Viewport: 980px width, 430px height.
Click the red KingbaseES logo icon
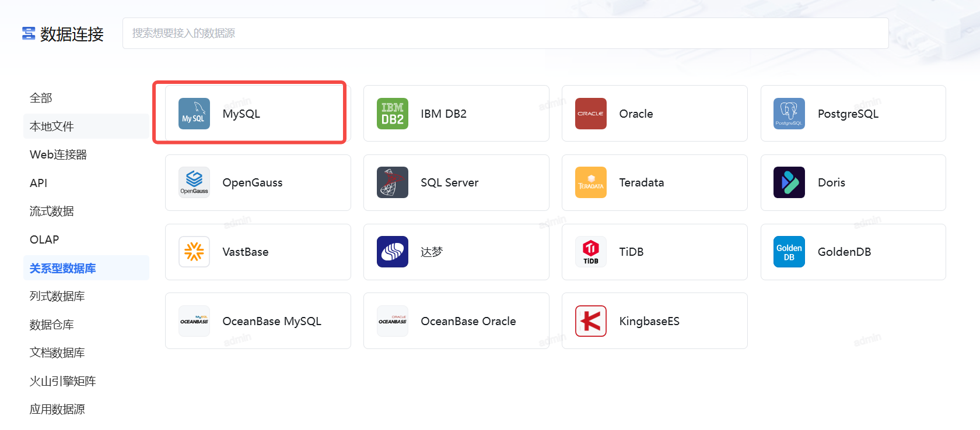pos(591,321)
